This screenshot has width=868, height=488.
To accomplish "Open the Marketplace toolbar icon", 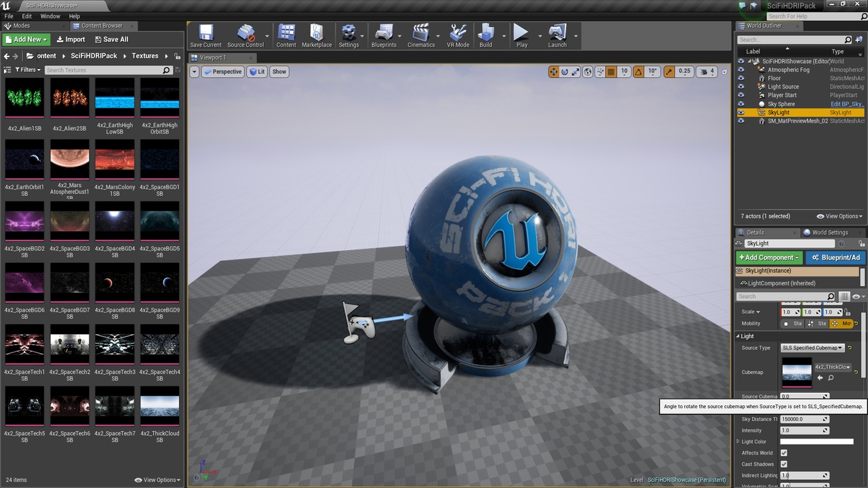I will point(317,36).
